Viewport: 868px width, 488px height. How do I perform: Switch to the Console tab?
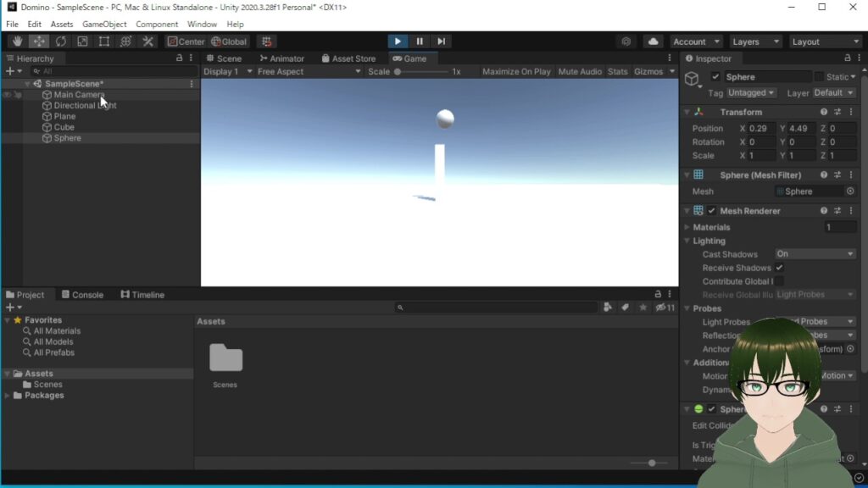82,294
